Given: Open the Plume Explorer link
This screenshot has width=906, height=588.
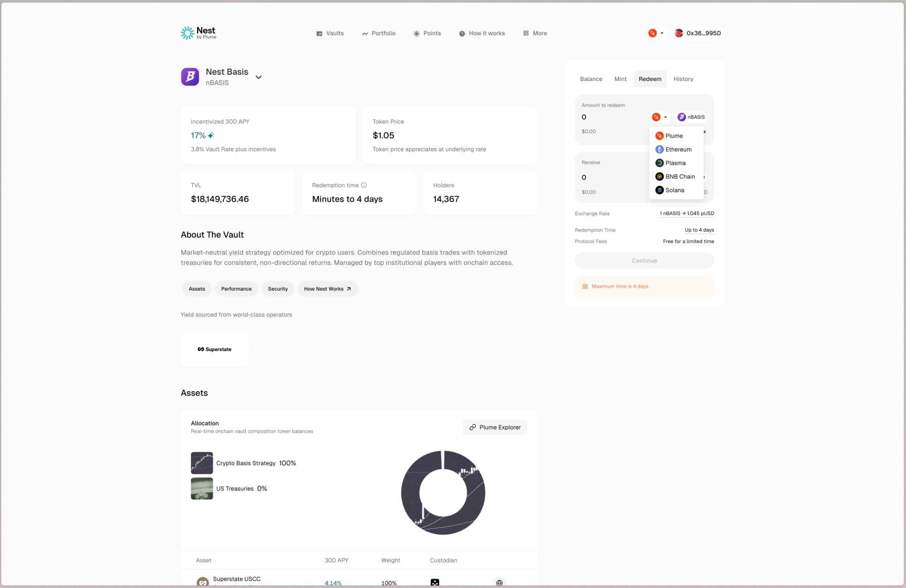Looking at the screenshot, I should pyautogui.click(x=495, y=427).
